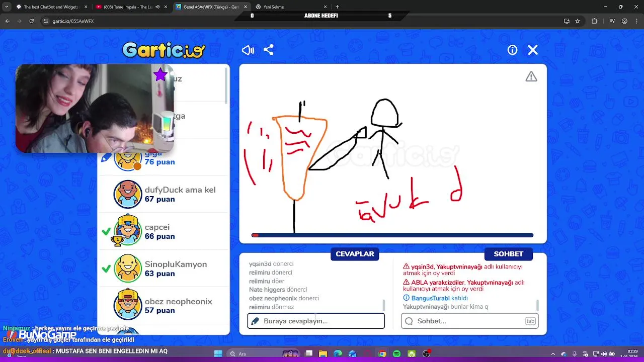Image resolution: width=644 pixels, height=362 pixels.
Task: Bookmark this page with the star icon
Action: [x=578, y=21]
